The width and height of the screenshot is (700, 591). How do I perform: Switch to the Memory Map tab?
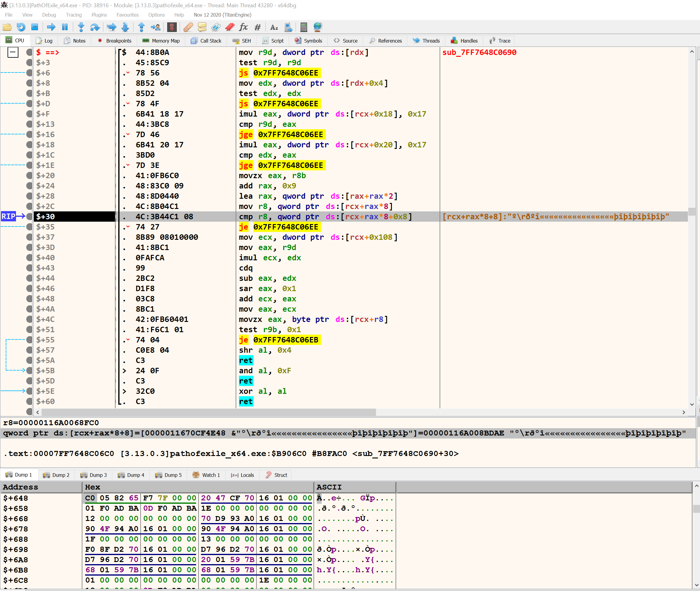(161, 41)
